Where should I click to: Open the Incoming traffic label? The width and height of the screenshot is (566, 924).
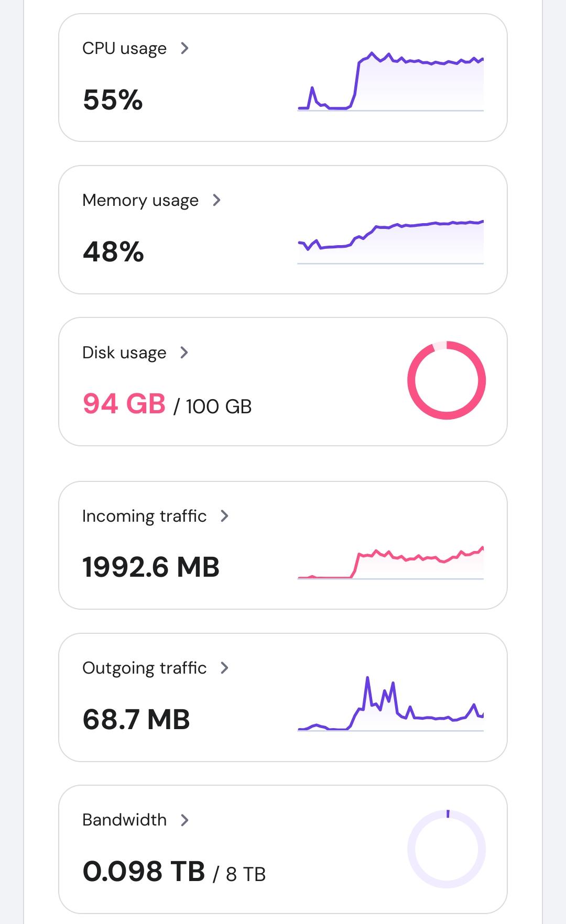click(144, 516)
